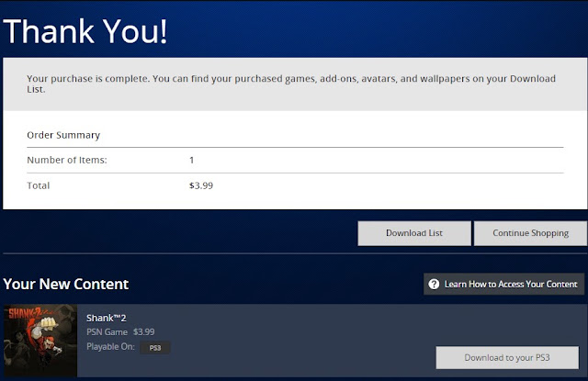Open the Shank 2 cover art thumbnail
Viewport: 588px width, 381px height.
click(x=40, y=341)
